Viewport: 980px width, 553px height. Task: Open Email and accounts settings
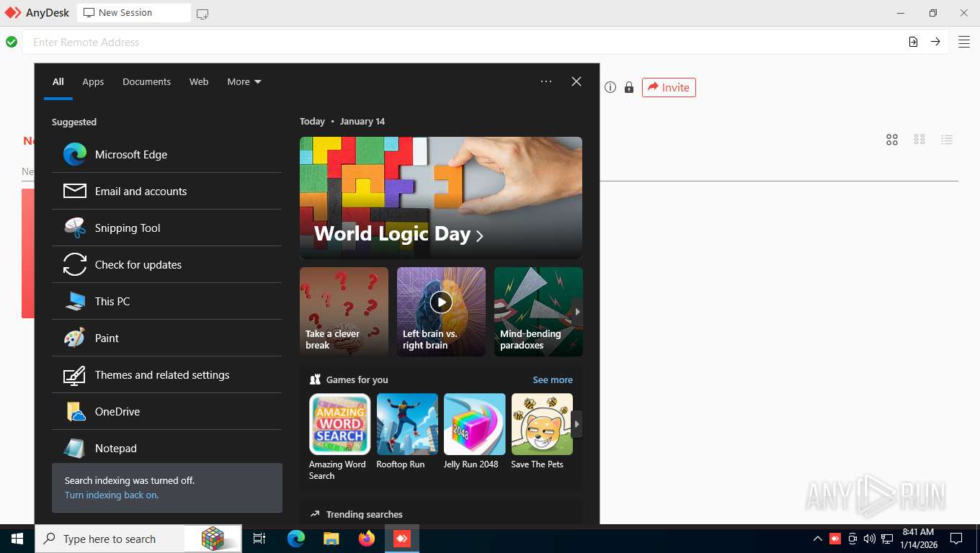pyautogui.click(x=166, y=191)
